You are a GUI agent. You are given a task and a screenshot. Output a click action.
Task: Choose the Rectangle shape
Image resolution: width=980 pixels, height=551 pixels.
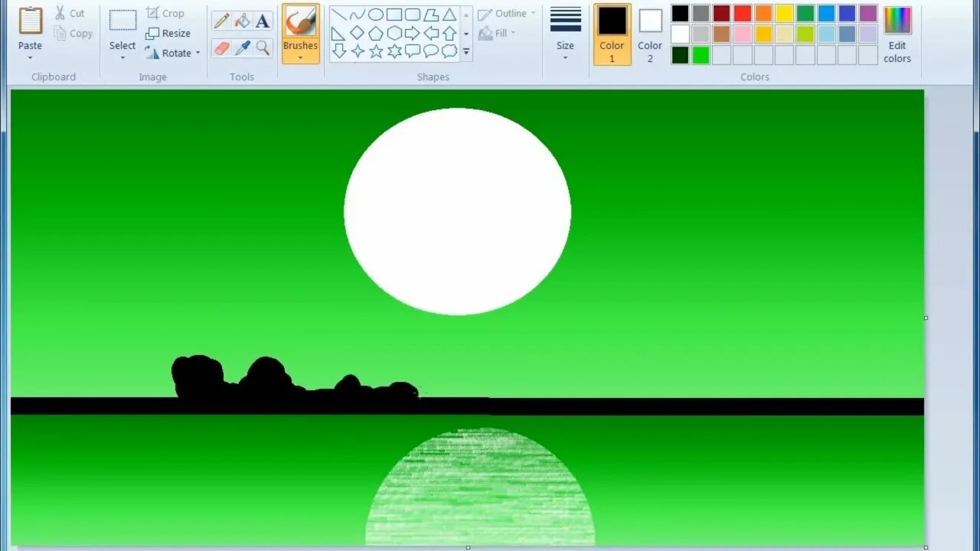pyautogui.click(x=394, y=15)
